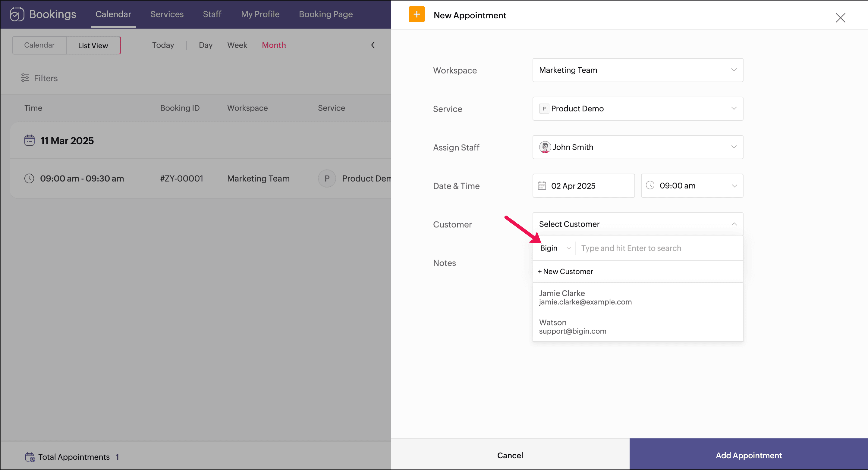Image resolution: width=868 pixels, height=470 pixels.
Task: Go to Booking Page tab
Action: [x=325, y=14]
